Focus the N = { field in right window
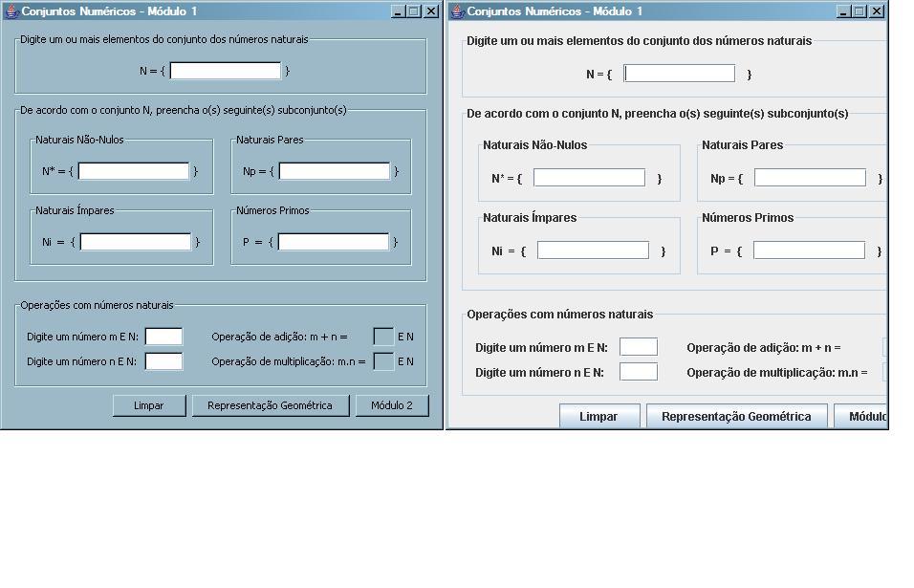The image size is (914, 588). [679, 74]
